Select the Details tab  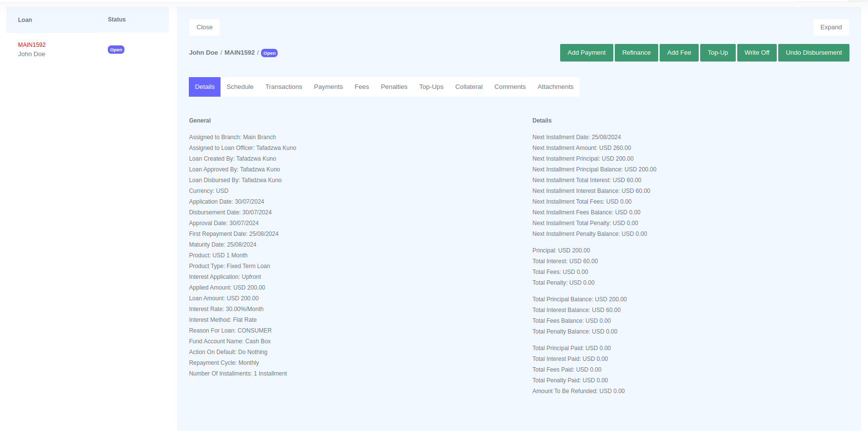pyautogui.click(x=204, y=87)
